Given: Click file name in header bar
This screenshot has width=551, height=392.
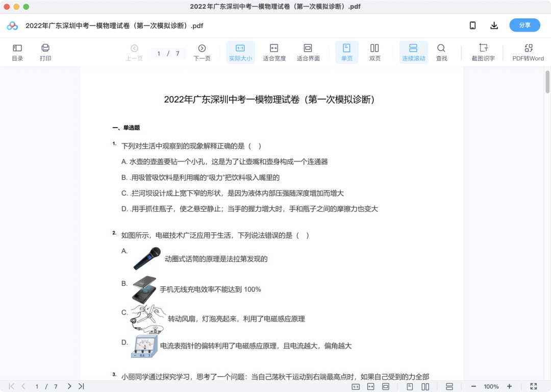Looking at the screenshot, I should (x=114, y=26).
